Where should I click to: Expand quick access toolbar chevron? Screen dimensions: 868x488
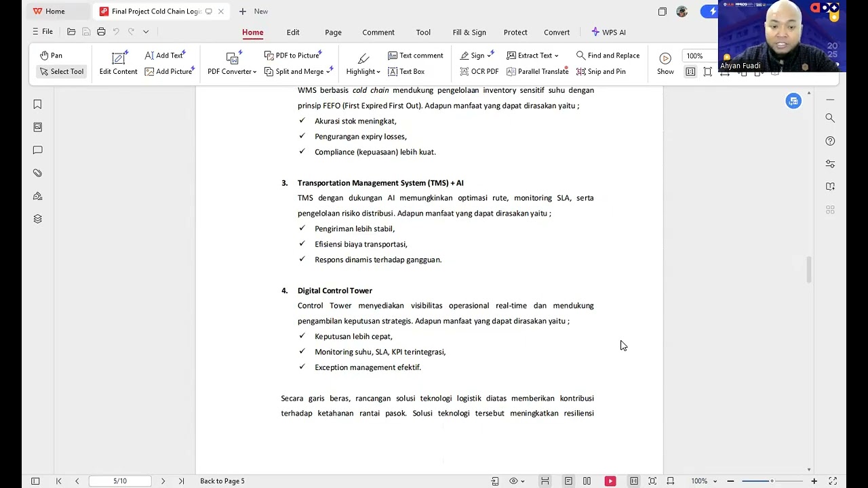click(x=146, y=32)
